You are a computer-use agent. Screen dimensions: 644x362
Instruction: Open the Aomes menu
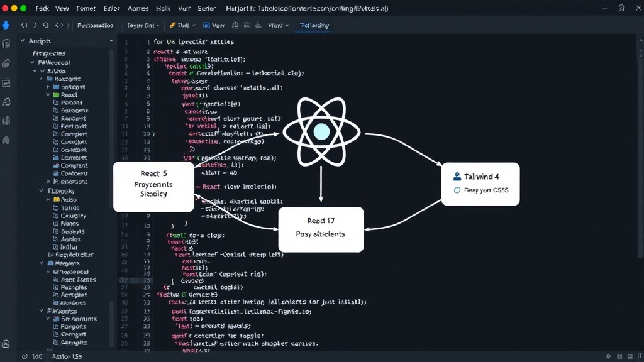pos(138,8)
